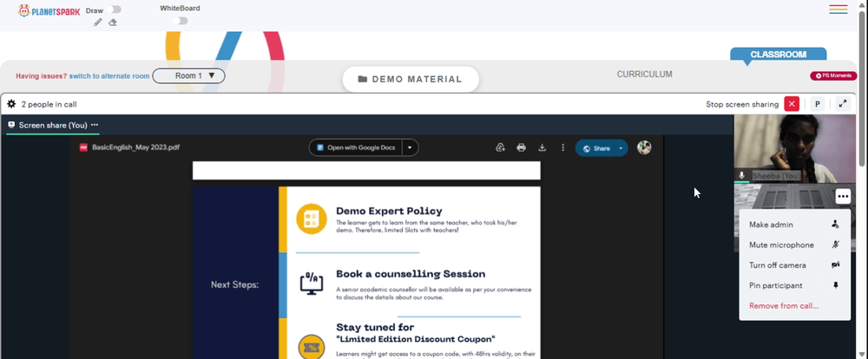Click the PS Moments button
868x359 pixels.
(x=833, y=75)
